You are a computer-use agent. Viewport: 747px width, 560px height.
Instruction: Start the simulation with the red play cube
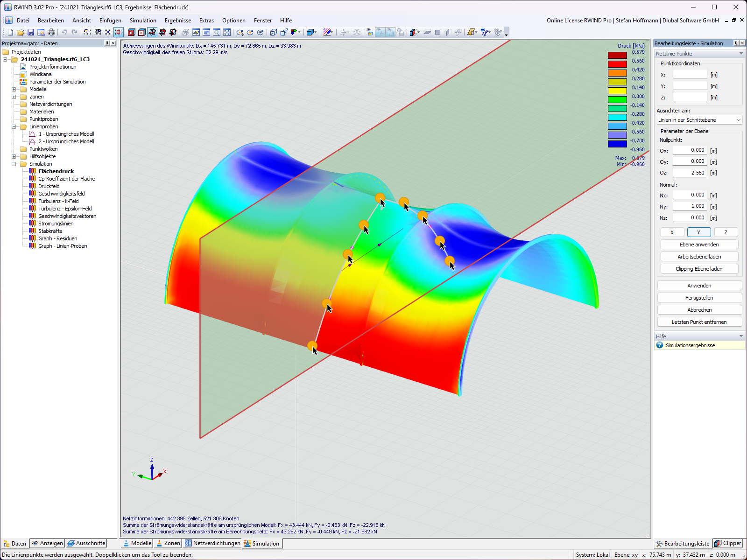(132, 32)
